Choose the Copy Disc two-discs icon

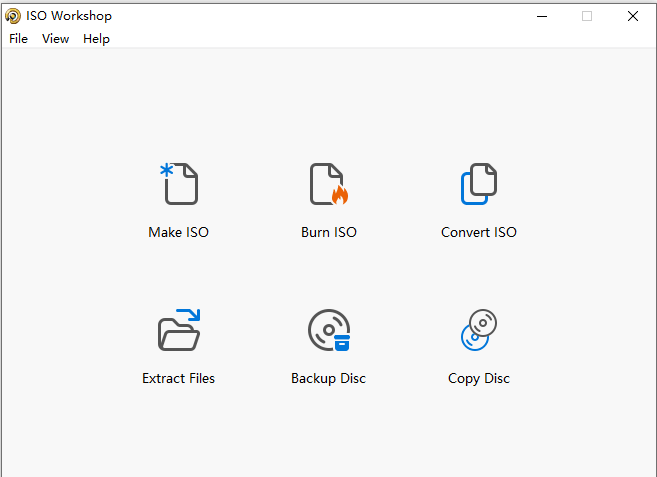[479, 330]
